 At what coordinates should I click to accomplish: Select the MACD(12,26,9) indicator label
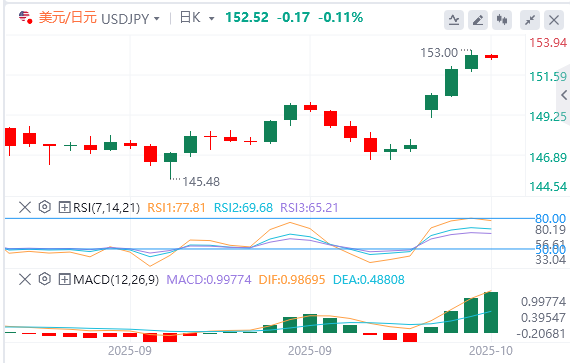point(116,279)
